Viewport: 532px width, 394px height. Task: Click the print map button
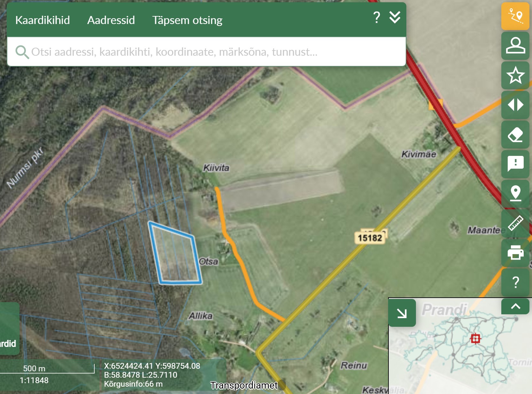515,253
